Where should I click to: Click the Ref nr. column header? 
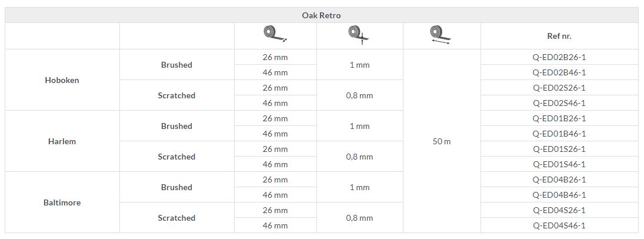coord(559,36)
